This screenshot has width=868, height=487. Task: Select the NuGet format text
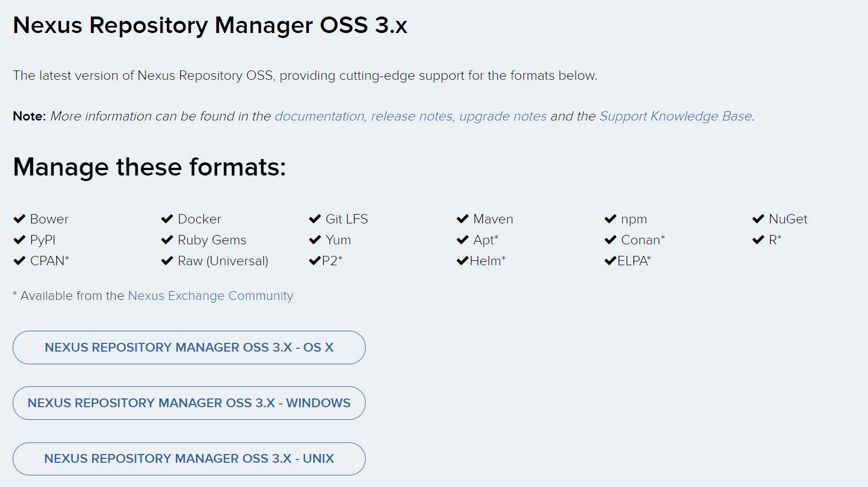[788, 219]
